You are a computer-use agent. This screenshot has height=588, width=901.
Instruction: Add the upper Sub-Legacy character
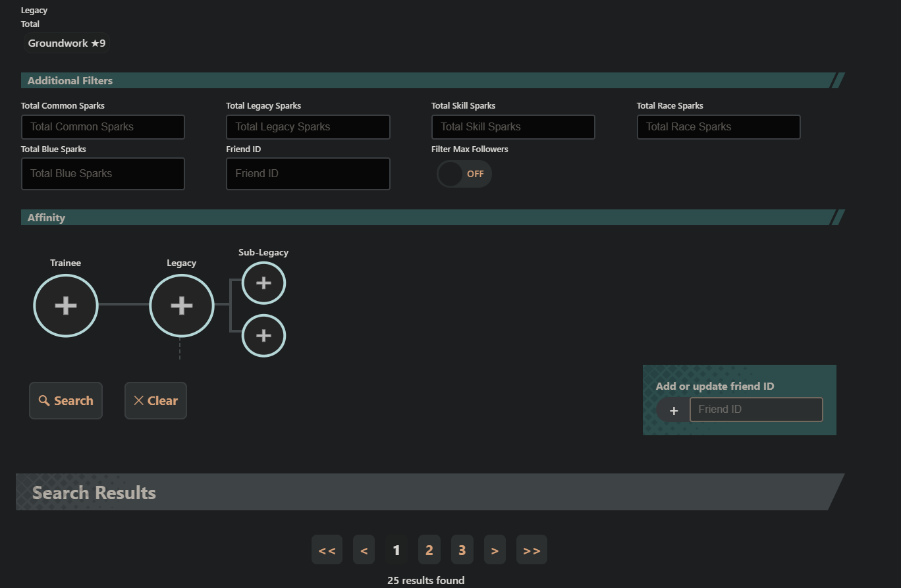[x=263, y=283]
